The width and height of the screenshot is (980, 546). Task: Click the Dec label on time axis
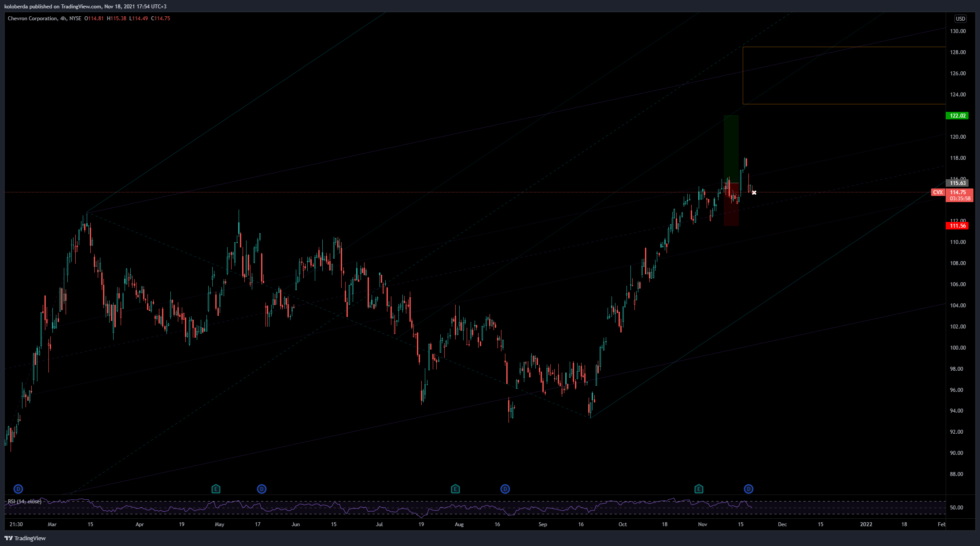click(x=782, y=524)
